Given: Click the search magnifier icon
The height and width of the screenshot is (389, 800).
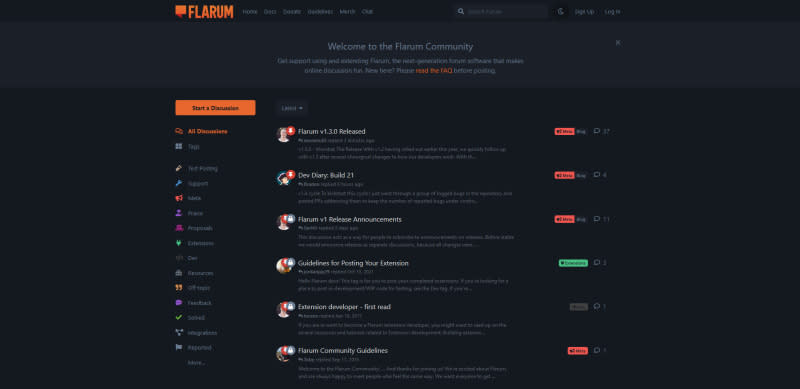Looking at the screenshot, I should coord(461,11).
